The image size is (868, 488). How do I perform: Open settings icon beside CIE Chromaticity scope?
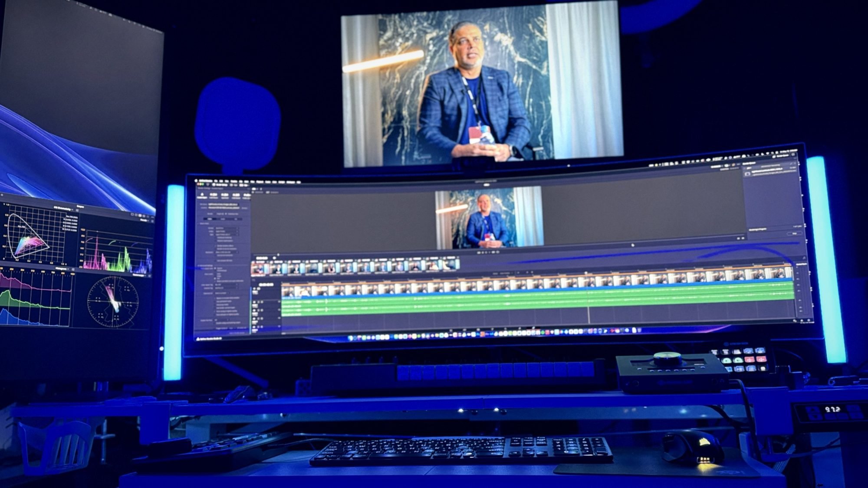tap(77, 210)
